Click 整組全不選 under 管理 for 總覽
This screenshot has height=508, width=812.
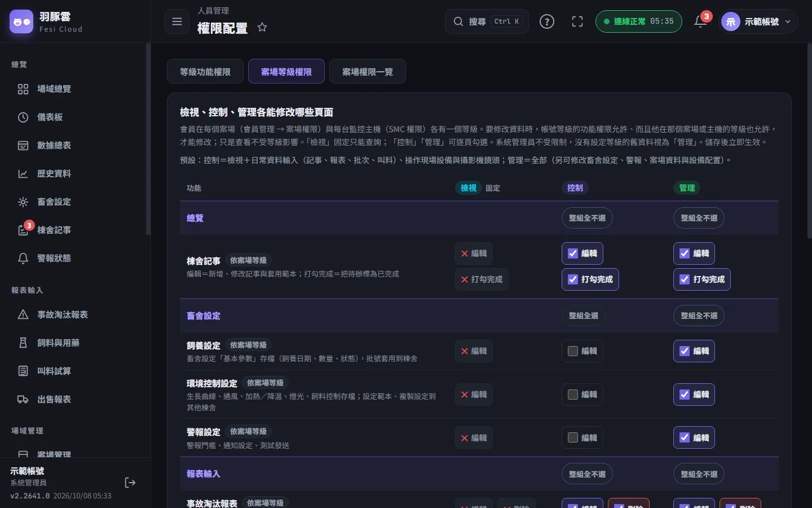coord(699,218)
